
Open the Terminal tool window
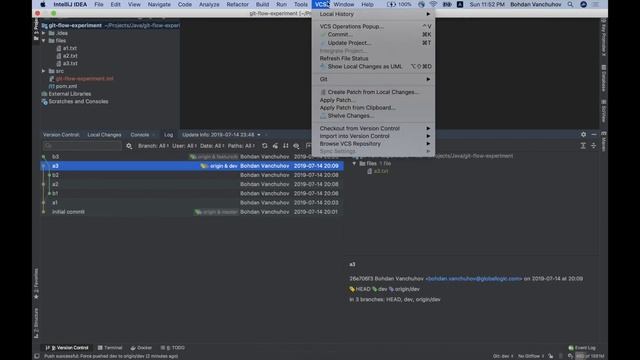click(110, 348)
